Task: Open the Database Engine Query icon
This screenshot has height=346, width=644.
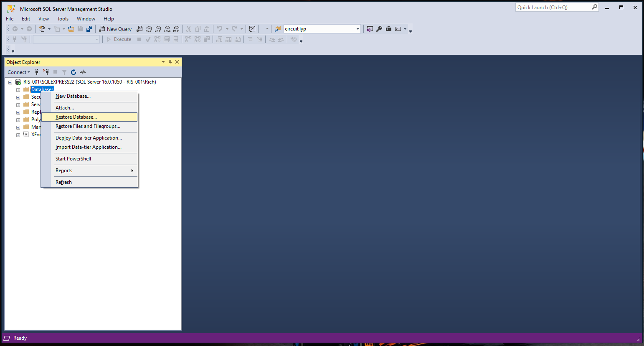Action: coord(139,29)
